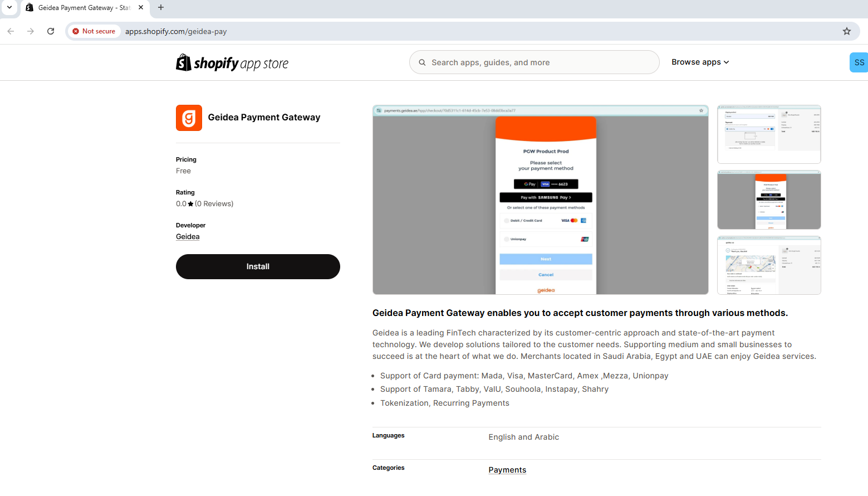
Task: Click the Geidea app orange logo
Action: click(x=189, y=118)
